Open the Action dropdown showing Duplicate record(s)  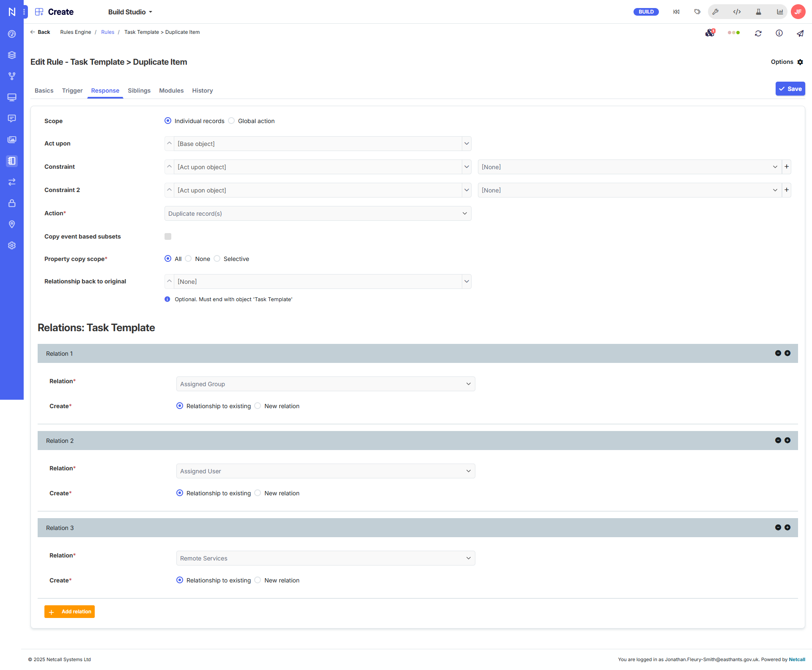click(318, 214)
